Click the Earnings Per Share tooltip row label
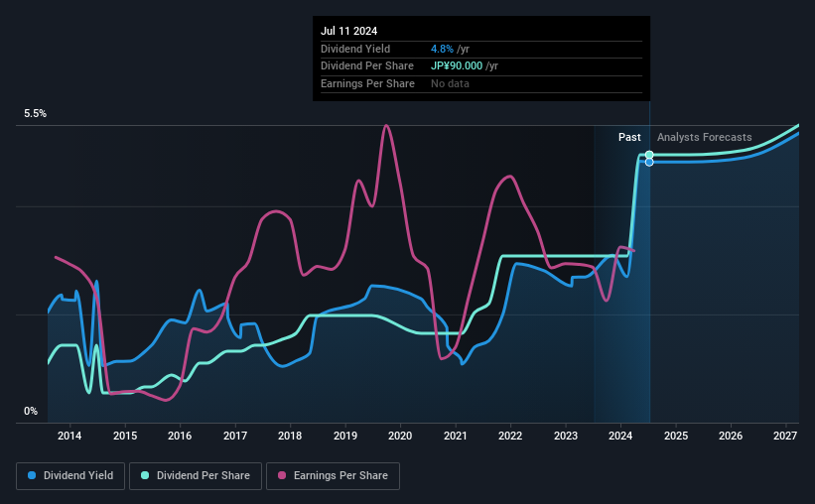Screen dimensions: 815x504 pyautogui.click(x=367, y=83)
